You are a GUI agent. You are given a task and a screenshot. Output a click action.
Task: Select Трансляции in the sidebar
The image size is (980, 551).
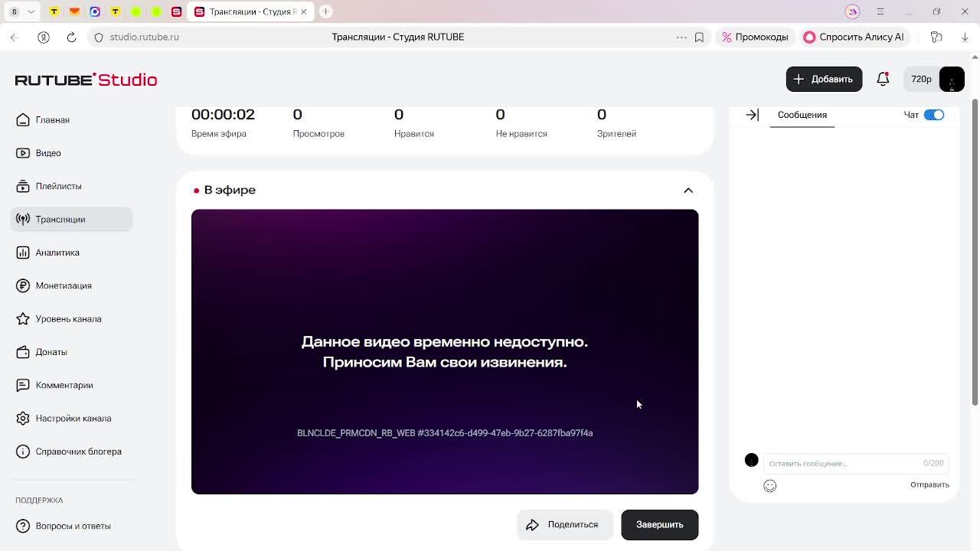71,220
